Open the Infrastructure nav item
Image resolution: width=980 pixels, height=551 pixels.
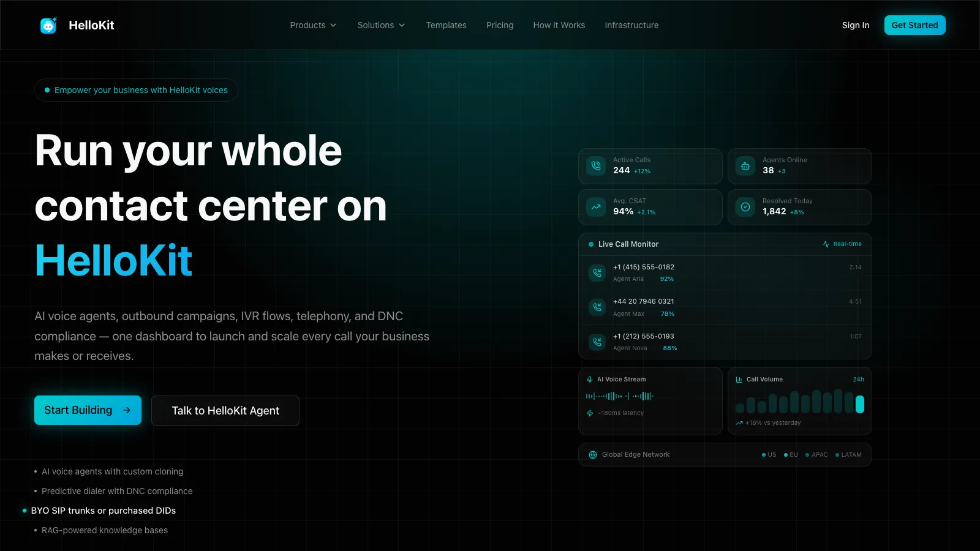pyautogui.click(x=631, y=25)
